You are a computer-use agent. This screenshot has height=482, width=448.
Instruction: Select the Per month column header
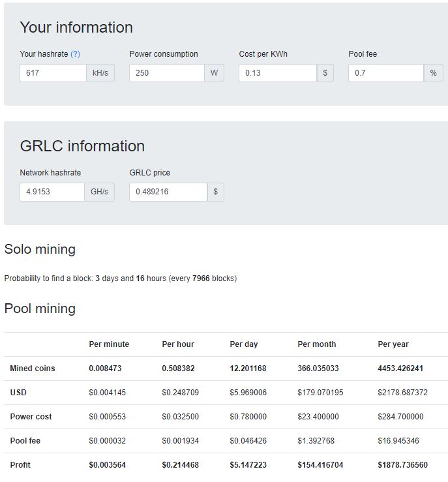pos(317,344)
